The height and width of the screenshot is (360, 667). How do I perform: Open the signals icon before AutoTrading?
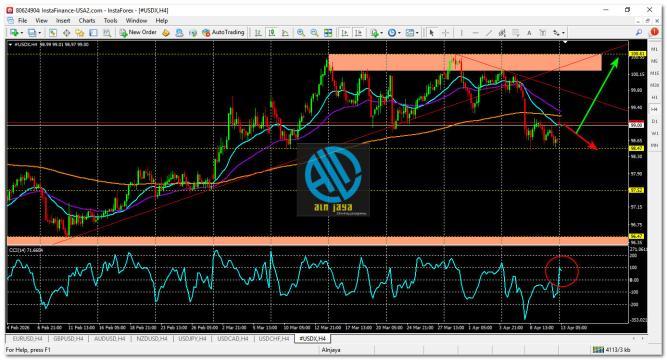pos(193,33)
